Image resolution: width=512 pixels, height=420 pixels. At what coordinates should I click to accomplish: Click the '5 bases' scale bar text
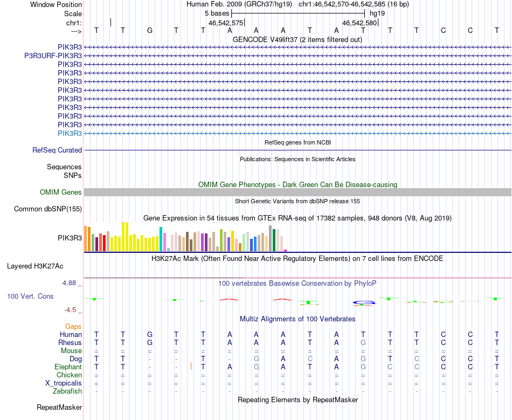click(217, 13)
